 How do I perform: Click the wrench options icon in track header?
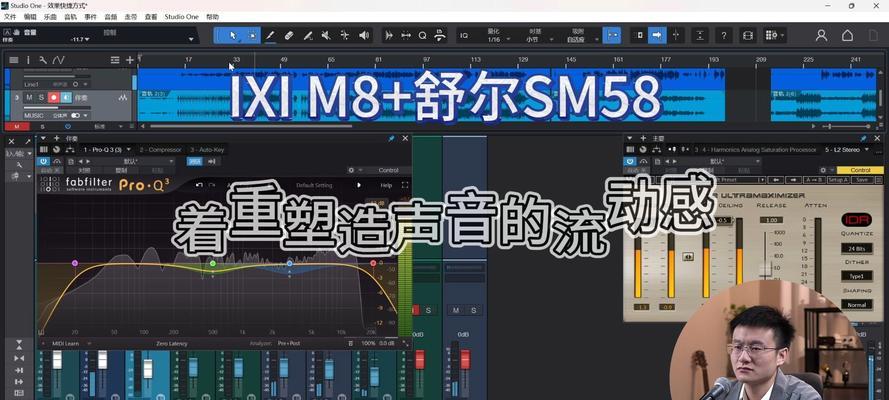tap(43, 59)
